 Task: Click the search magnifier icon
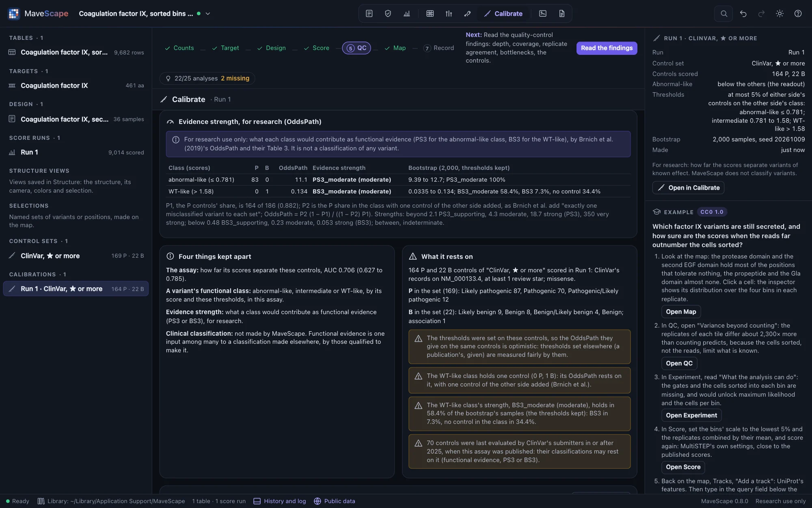[x=723, y=13]
